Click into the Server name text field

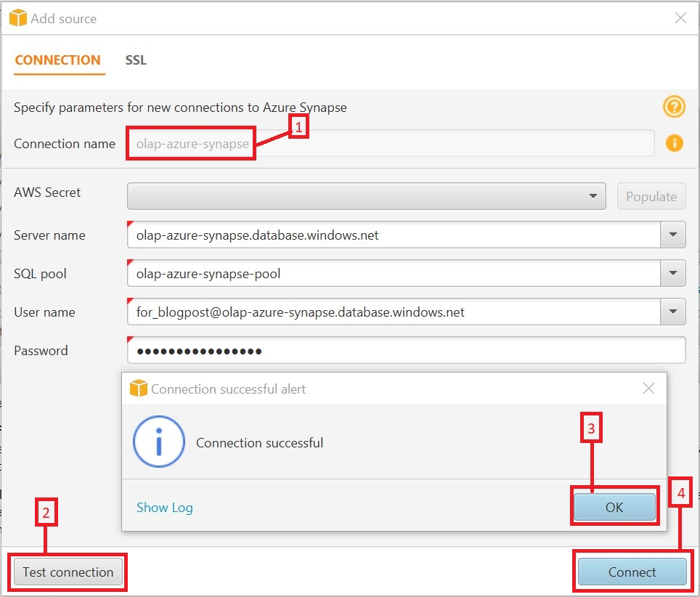tap(394, 235)
